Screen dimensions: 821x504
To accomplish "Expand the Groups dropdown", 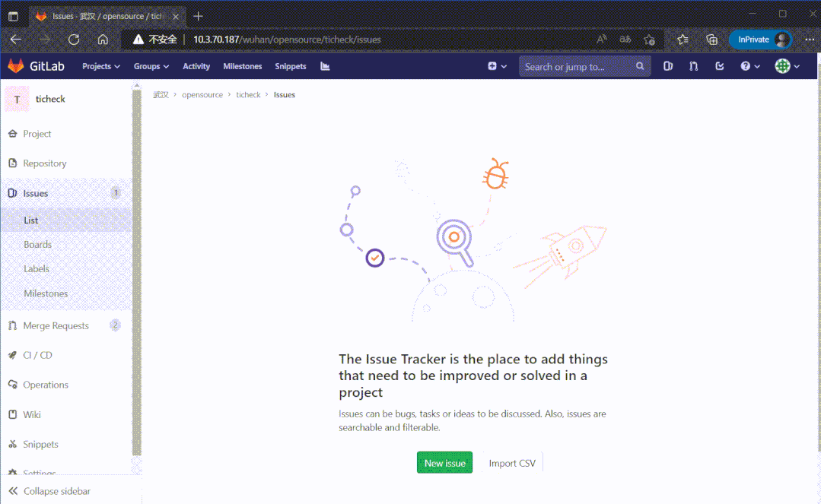I will point(151,66).
